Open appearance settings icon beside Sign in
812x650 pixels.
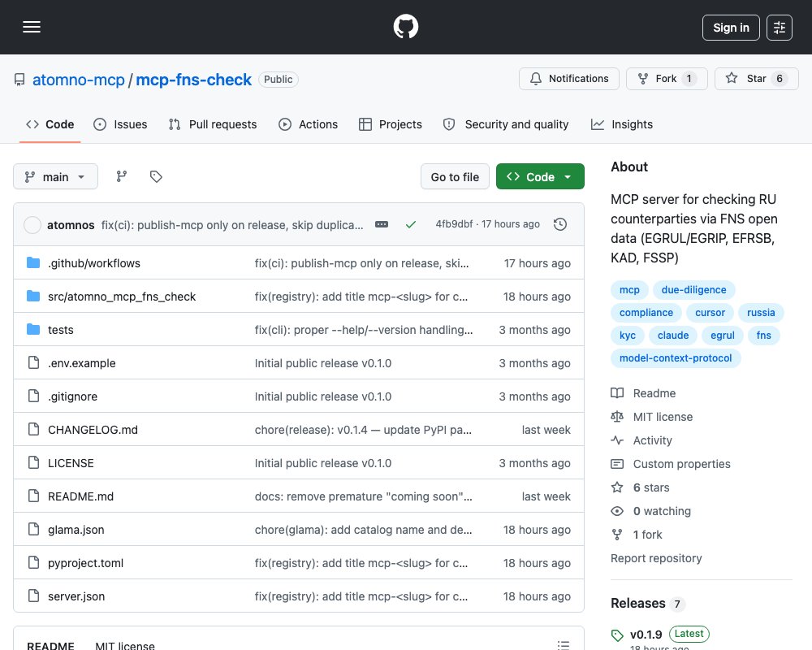point(779,28)
